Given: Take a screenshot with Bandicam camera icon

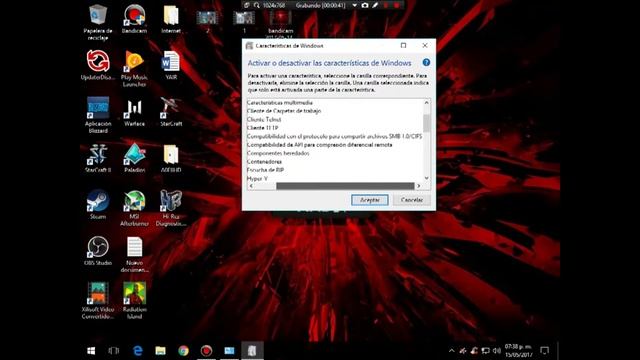Looking at the screenshot, I should click(365, 5).
